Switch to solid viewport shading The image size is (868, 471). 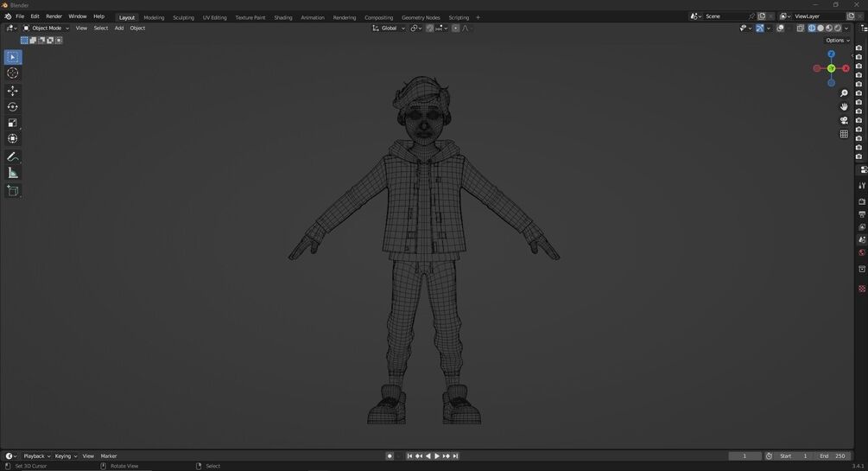(820, 29)
